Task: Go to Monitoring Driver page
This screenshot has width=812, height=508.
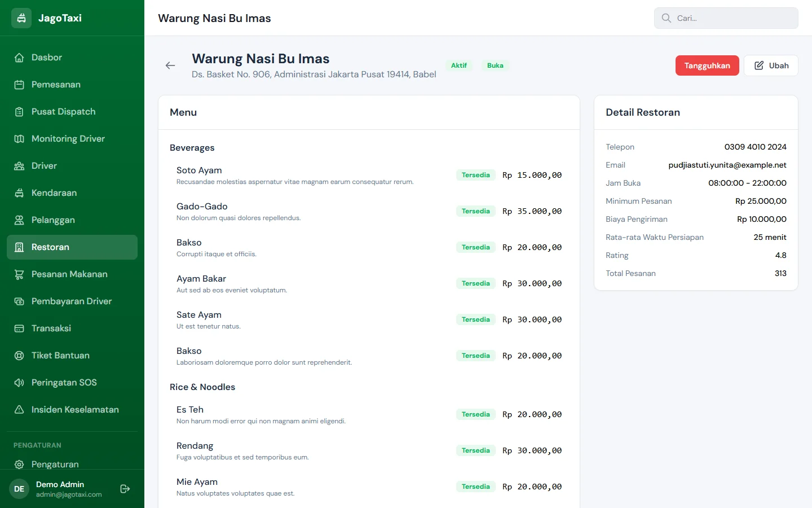Action: point(72,139)
